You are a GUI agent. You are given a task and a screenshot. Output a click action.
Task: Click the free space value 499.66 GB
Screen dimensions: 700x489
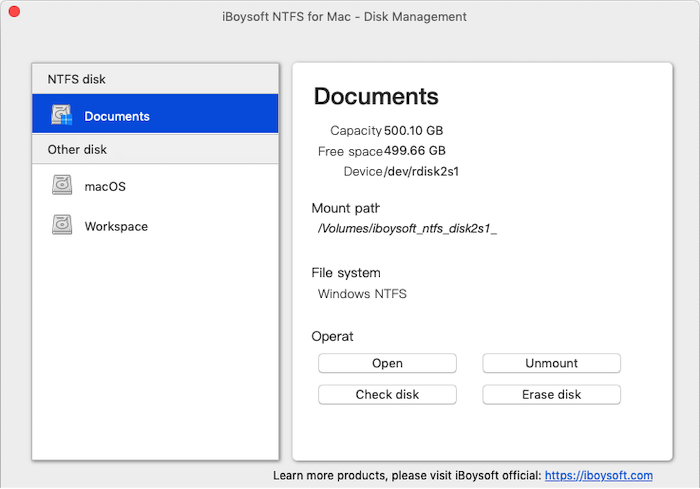coord(415,150)
